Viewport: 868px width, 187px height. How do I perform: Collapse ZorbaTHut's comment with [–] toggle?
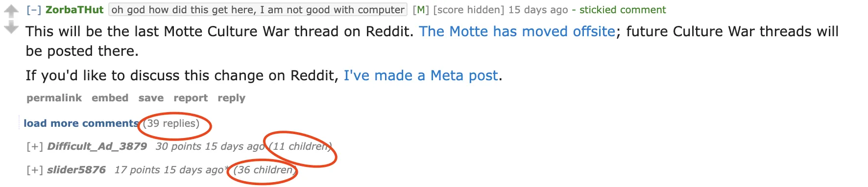click(34, 10)
